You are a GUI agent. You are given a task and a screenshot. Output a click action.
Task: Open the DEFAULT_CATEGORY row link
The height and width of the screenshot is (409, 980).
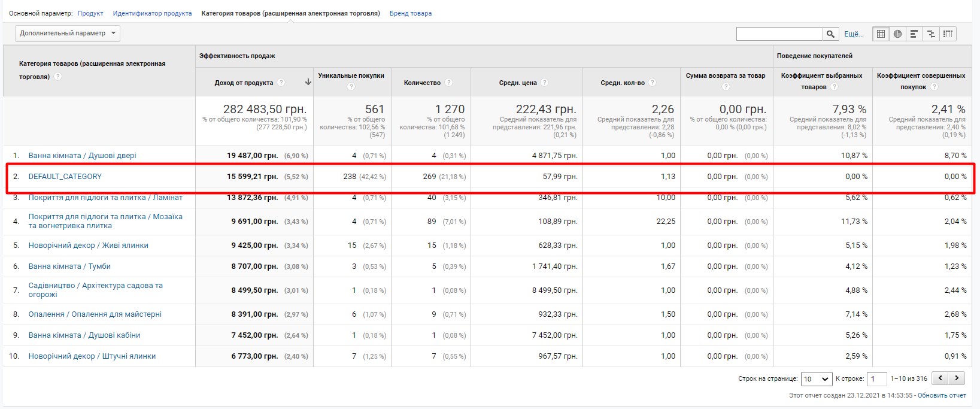coord(65,177)
